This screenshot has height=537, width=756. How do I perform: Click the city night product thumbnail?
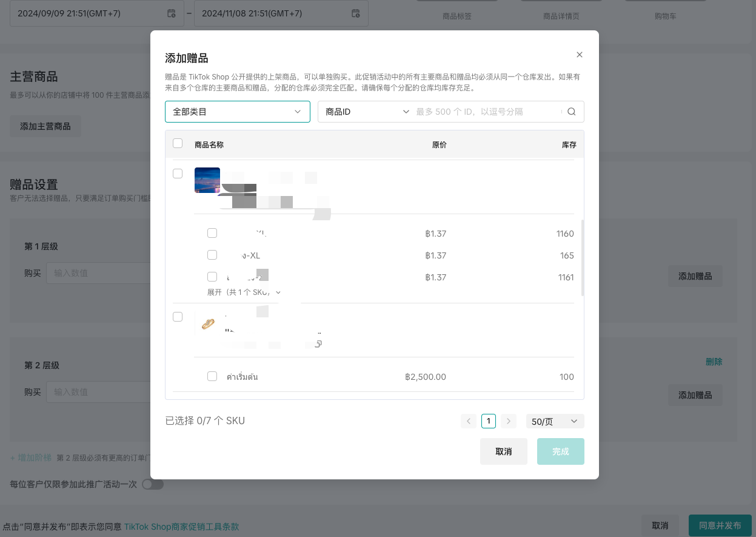point(207,180)
